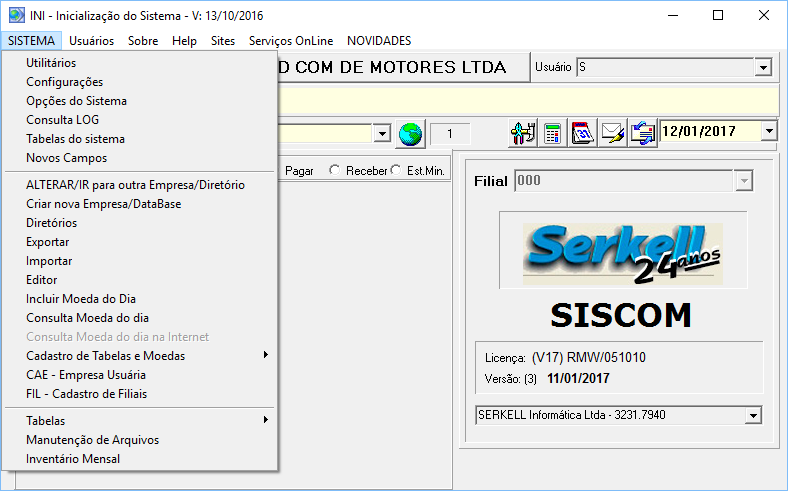788x491 pixels.
Task: Open the date 12/01/2017 dropdown
Action: (x=769, y=132)
